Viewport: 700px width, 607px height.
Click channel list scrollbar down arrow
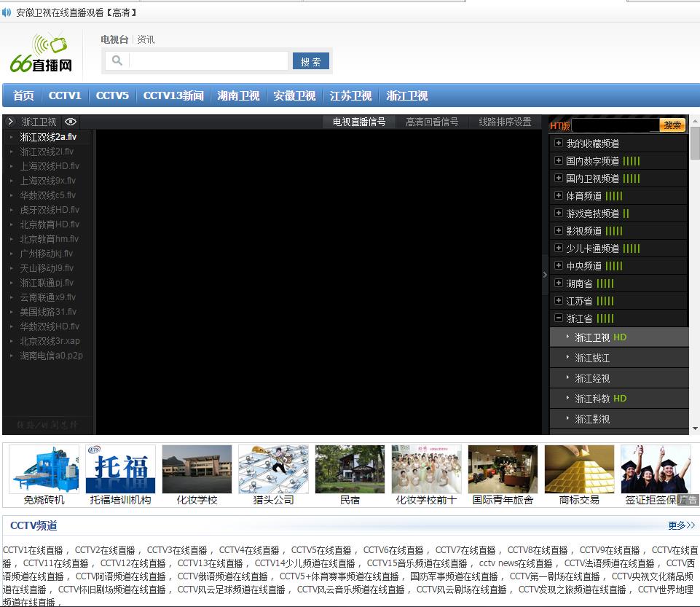695,428
